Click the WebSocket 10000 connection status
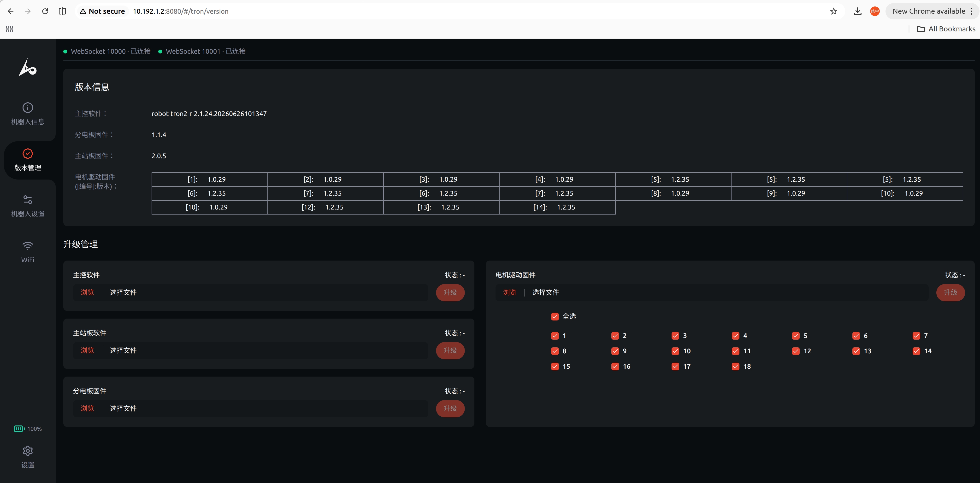 tap(107, 51)
